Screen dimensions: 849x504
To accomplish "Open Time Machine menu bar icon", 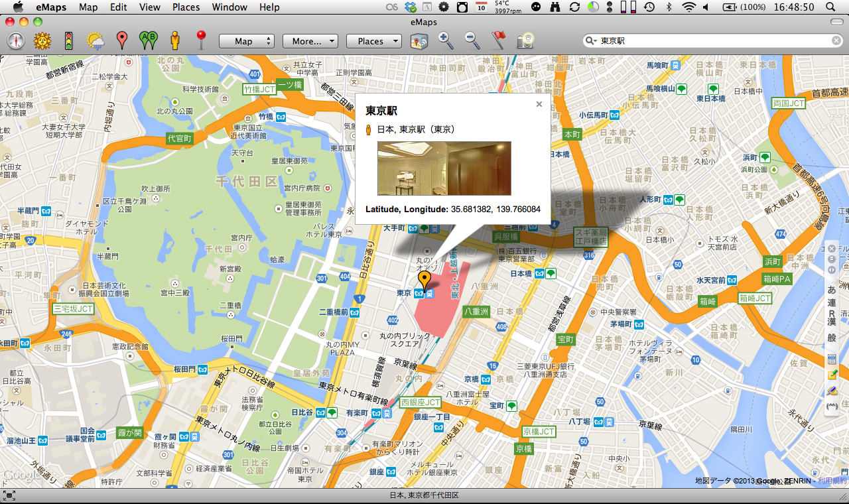I will [x=649, y=7].
